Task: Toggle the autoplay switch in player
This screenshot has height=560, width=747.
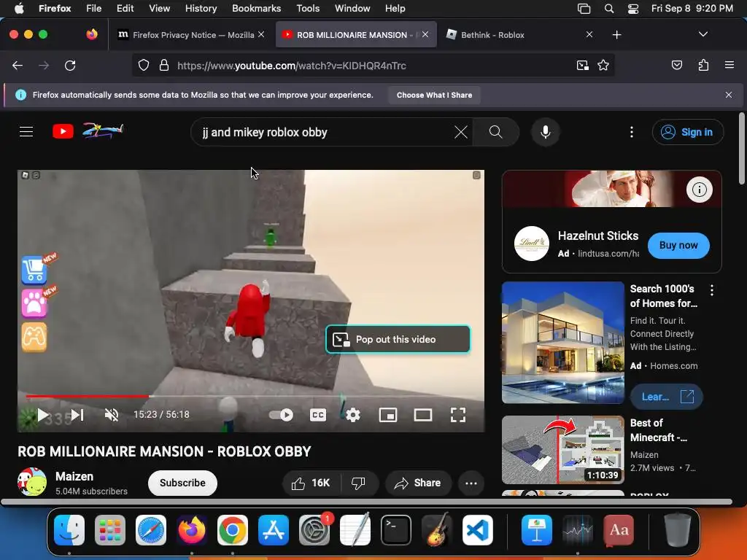Action: (281, 415)
